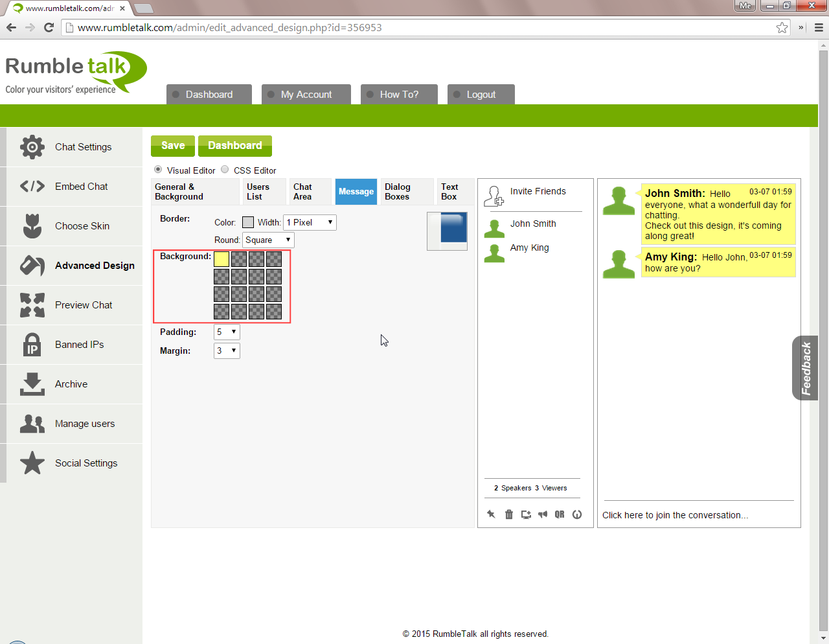This screenshot has width=829, height=644.
Task: Click the browser 'Me' profile button
Action: pyautogui.click(x=745, y=5)
